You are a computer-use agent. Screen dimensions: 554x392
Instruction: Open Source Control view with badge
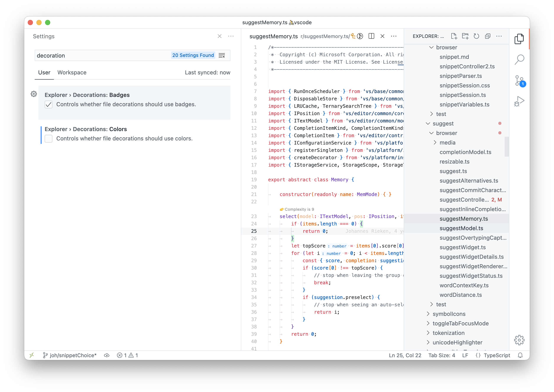[x=519, y=81]
